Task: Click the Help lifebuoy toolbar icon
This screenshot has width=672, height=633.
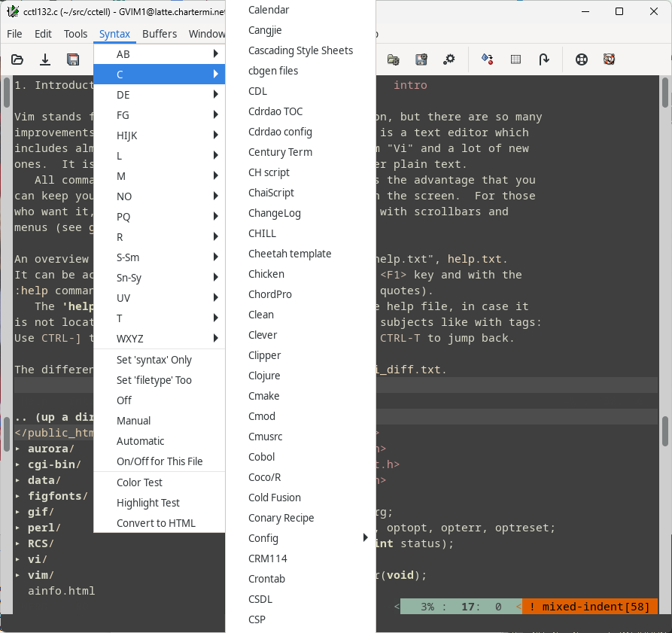Action: click(582, 59)
